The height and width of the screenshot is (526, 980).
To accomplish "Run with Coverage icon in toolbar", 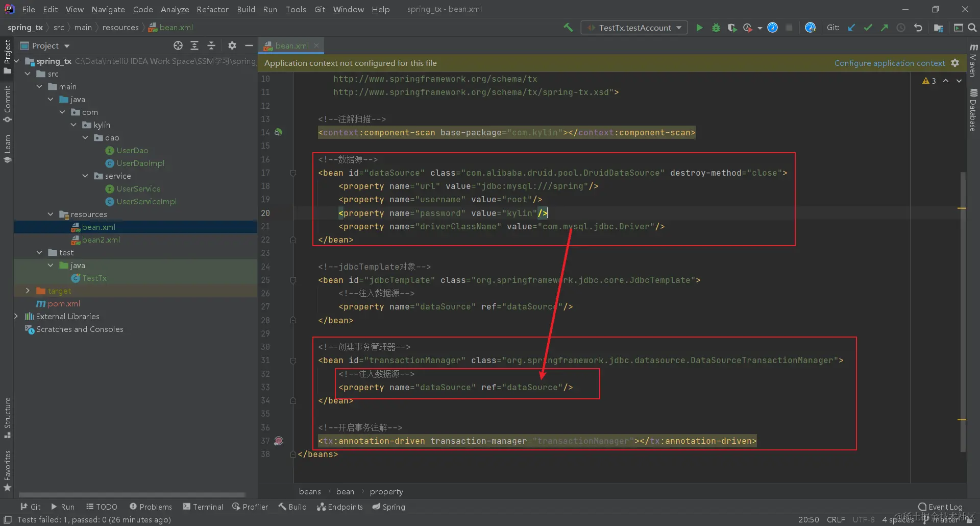I will coord(732,28).
